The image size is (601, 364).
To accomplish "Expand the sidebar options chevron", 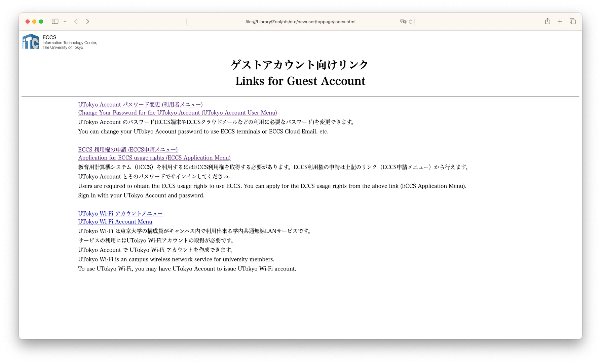I will coord(65,22).
